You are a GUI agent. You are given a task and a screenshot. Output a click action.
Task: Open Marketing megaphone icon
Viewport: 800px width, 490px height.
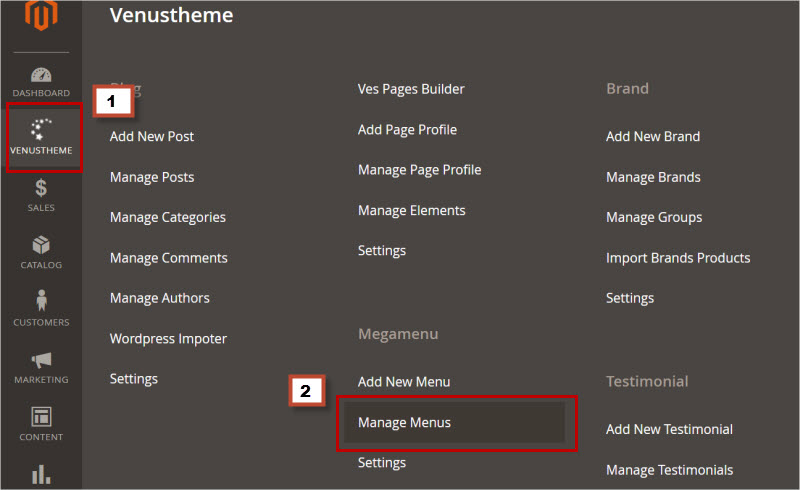[41, 360]
